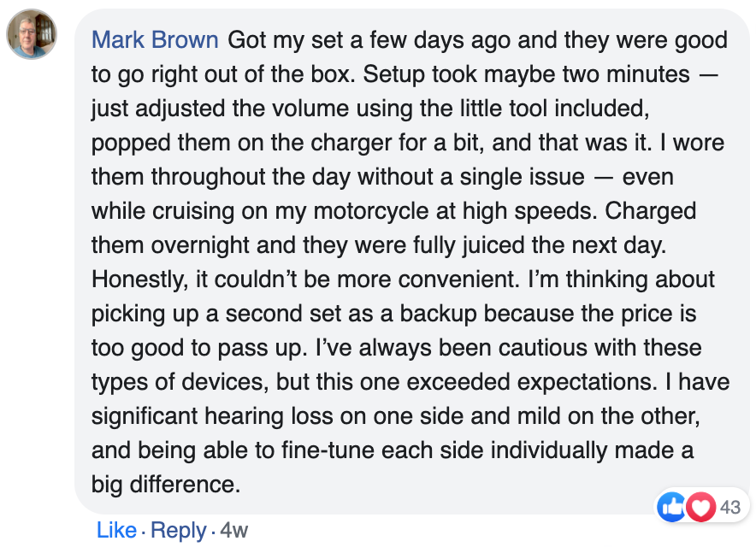View the 43 reactions count

[x=730, y=508]
